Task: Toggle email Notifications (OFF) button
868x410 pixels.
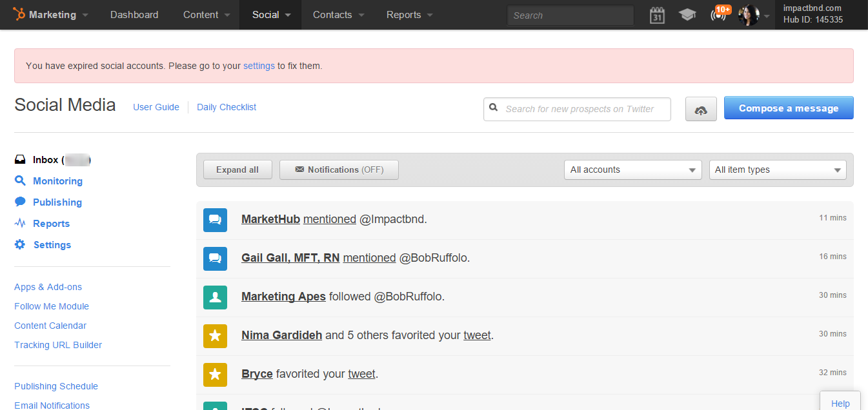Action: [x=339, y=170]
